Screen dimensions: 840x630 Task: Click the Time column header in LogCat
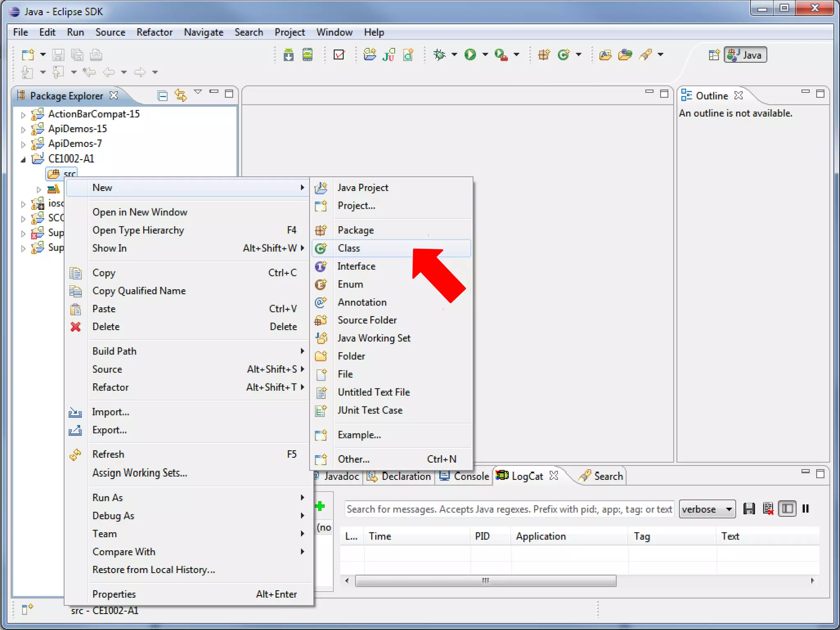point(417,536)
